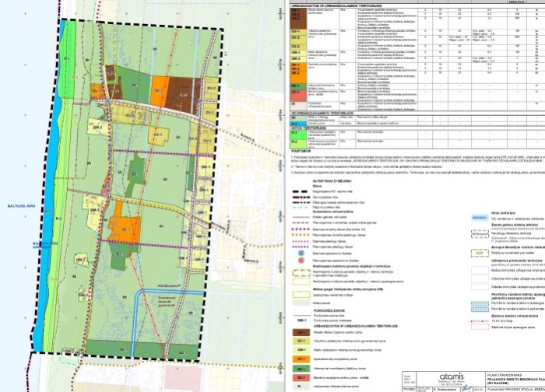The width and height of the screenshot is (545, 392).
Task: Select the thick black dashed boundary line legend symbol
Action: [x=301, y=191]
